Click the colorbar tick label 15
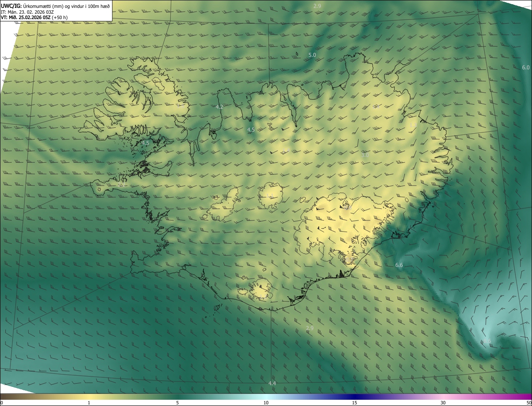Viewport: 532px width, 406px height. tap(355, 403)
